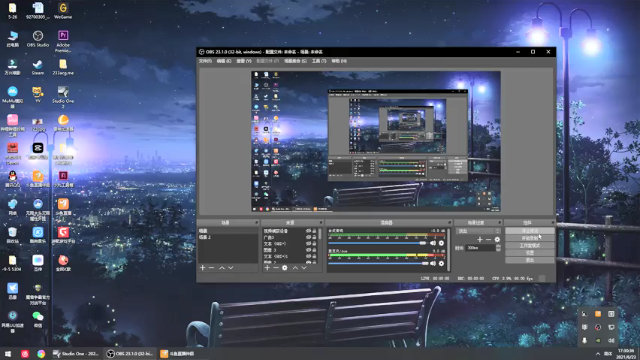Switch to Studio One in the taskbar
Viewport: 640px width, 360px height.
click(76, 353)
